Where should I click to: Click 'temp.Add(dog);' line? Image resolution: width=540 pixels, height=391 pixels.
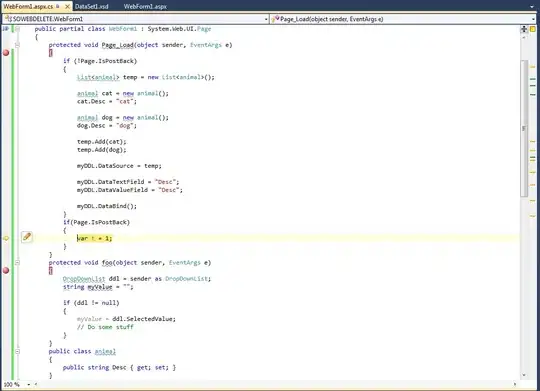click(102, 150)
